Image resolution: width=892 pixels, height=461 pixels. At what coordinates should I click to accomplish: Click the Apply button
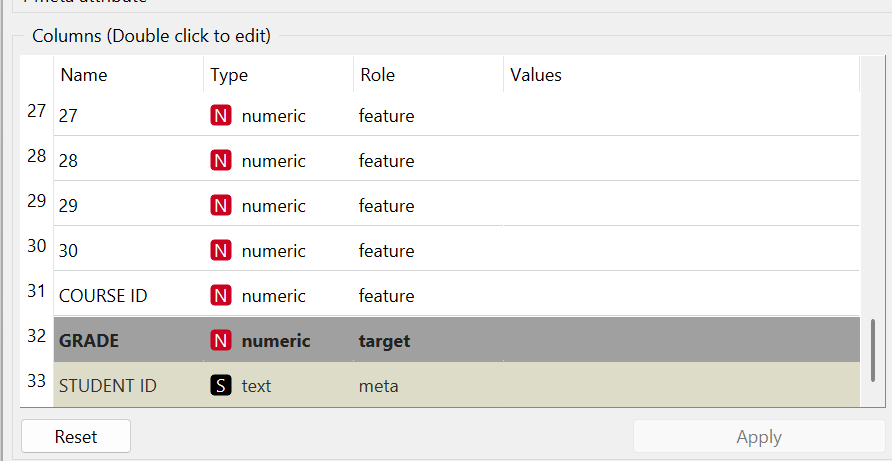[759, 437]
